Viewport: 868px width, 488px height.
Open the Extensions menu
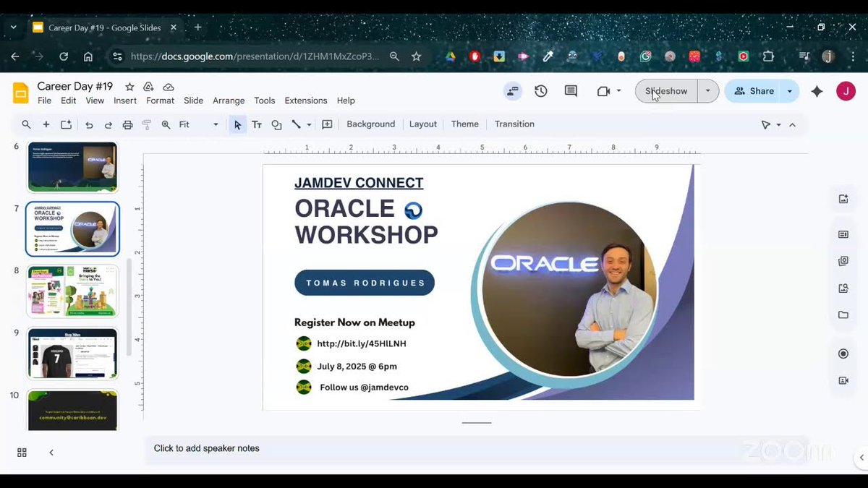306,100
